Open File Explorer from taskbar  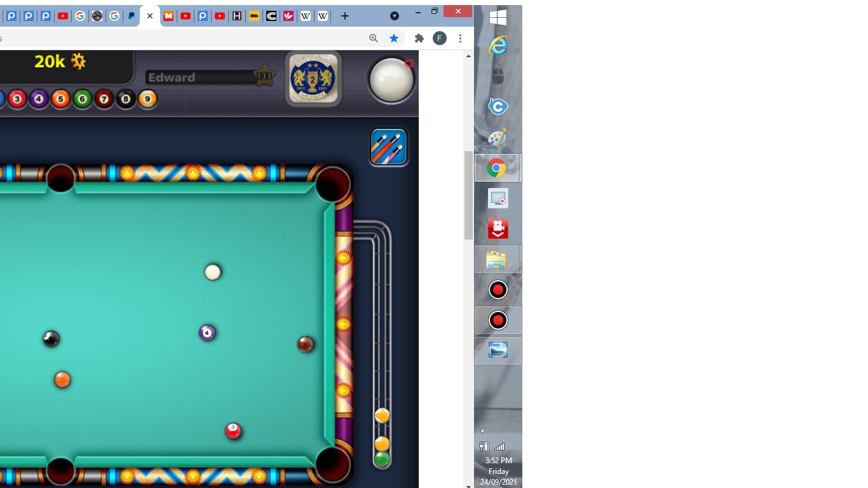click(x=496, y=260)
